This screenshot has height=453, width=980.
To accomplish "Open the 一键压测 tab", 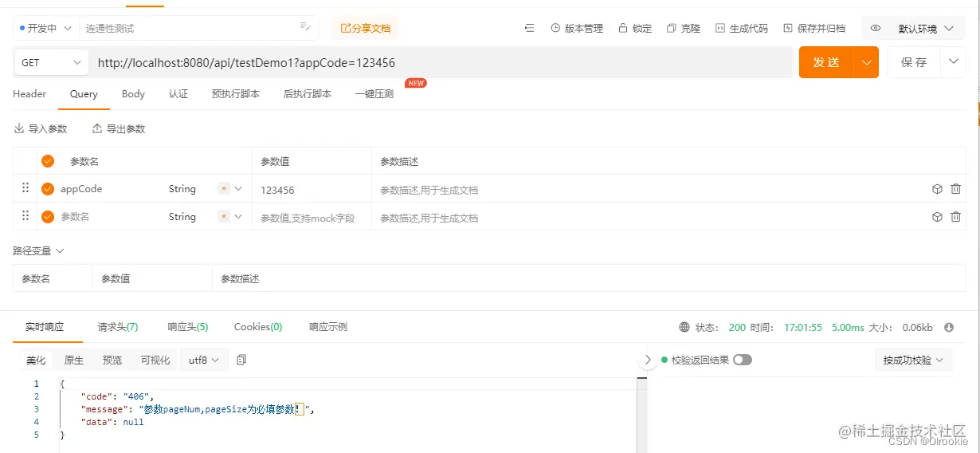I will 374,94.
